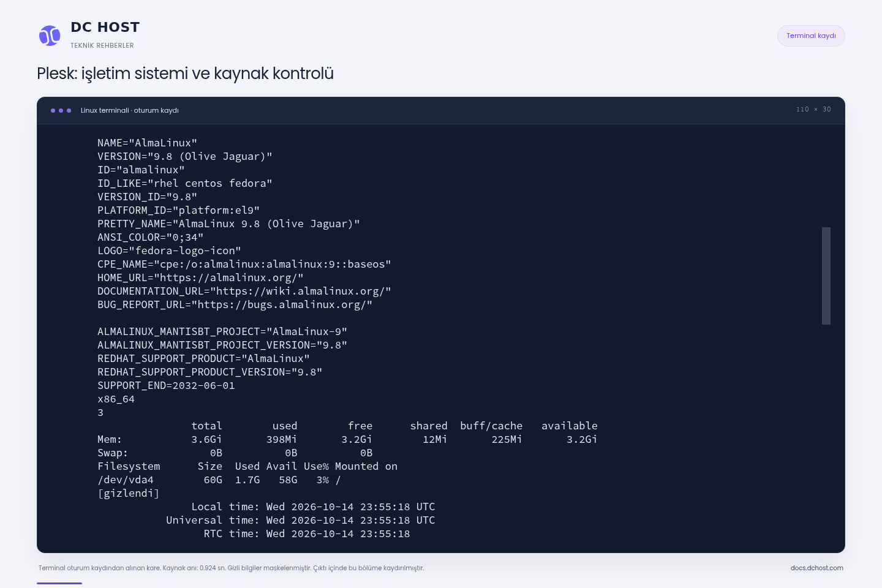Click the ANSI_COLOR="0;34" line
Screen dimensions: 882x588
pos(150,237)
